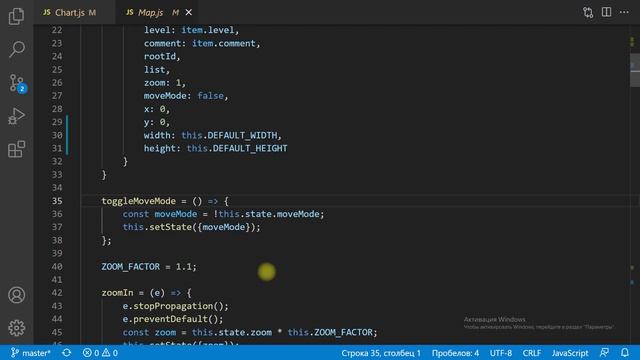Open the Search view in activity bar
Screen dimensions: 640x360
16,49
